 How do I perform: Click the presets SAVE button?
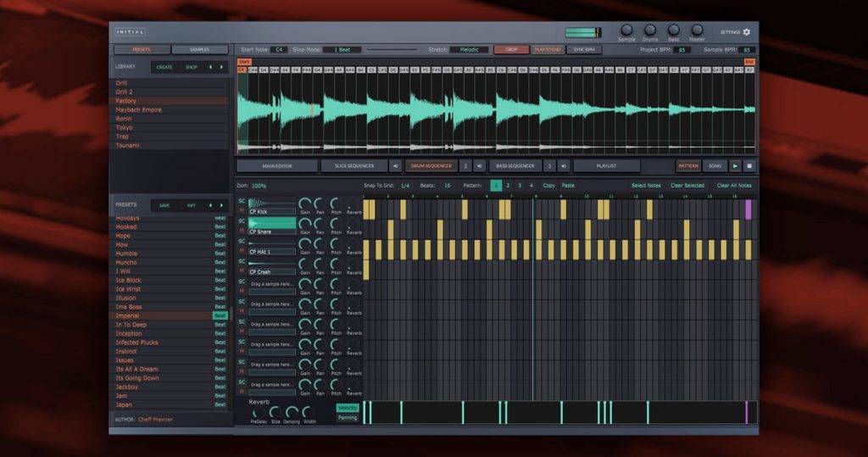164,205
